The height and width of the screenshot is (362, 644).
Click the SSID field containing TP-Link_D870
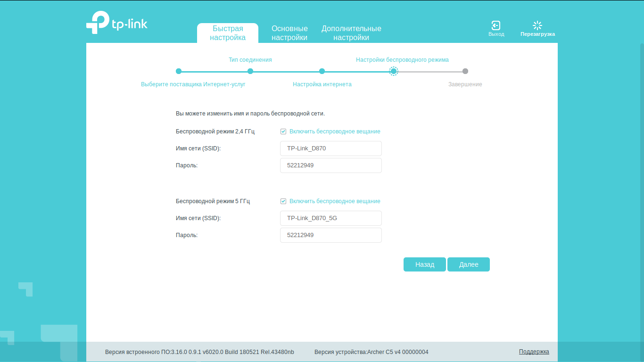click(x=331, y=148)
